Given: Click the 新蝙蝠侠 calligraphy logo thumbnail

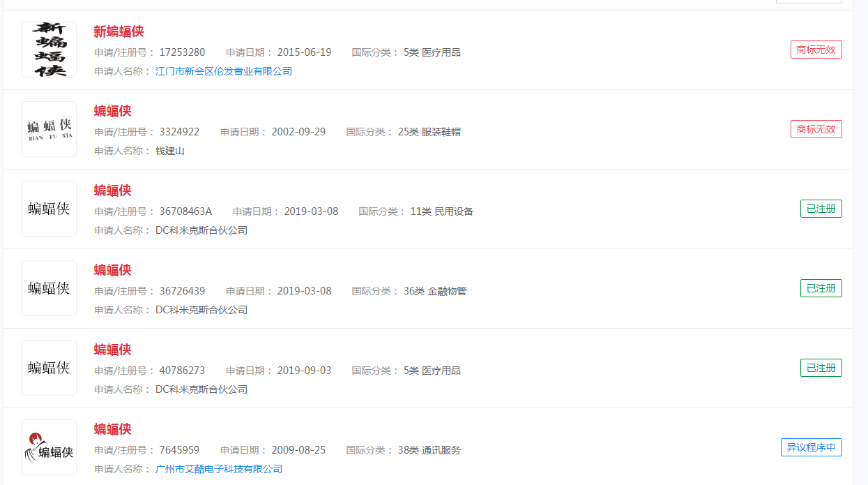Looking at the screenshot, I should click(49, 50).
